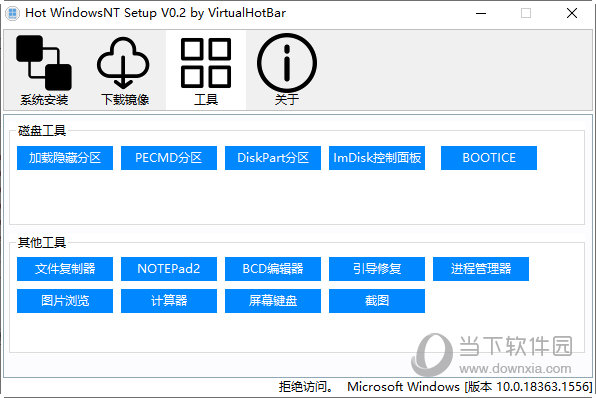
Task: Open BCD编辑器
Action: tap(273, 269)
